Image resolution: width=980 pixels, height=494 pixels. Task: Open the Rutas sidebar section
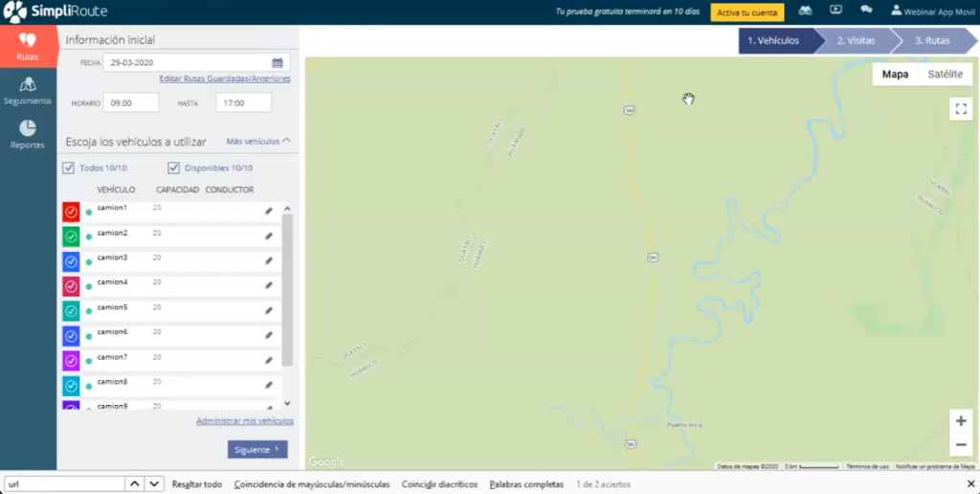[x=28, y=47]
